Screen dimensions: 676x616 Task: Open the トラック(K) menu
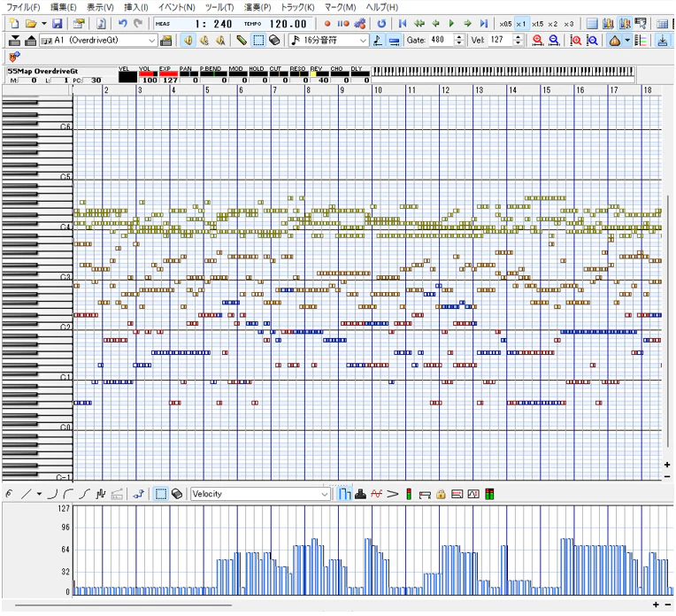tap(297, 7)
